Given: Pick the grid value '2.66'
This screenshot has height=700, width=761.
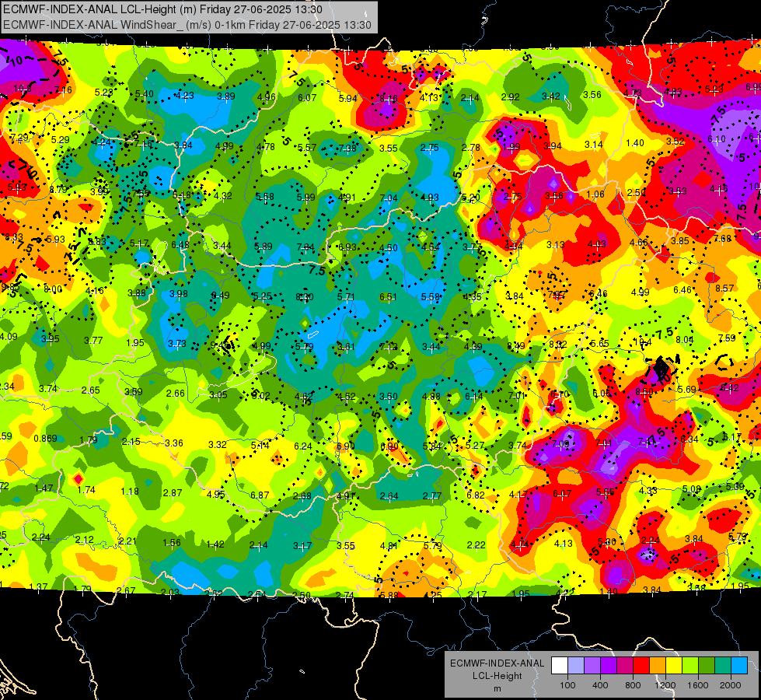Looking at the screenshot, I should pos(176,393).
